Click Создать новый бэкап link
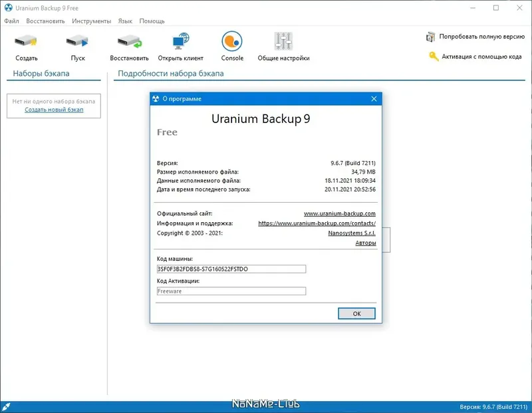Viewport: 532px width, 413px height. click(54, 110)
